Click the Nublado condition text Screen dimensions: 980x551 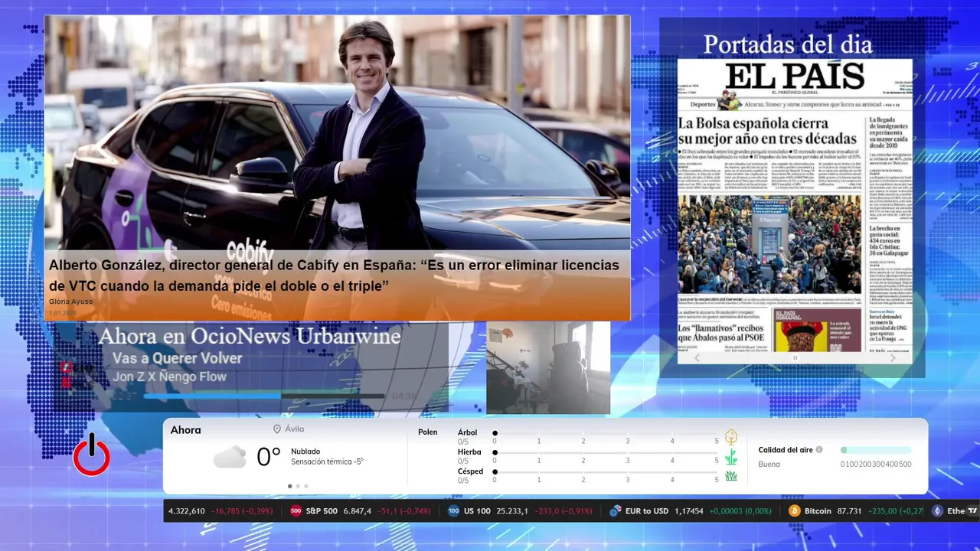point(305,452)
